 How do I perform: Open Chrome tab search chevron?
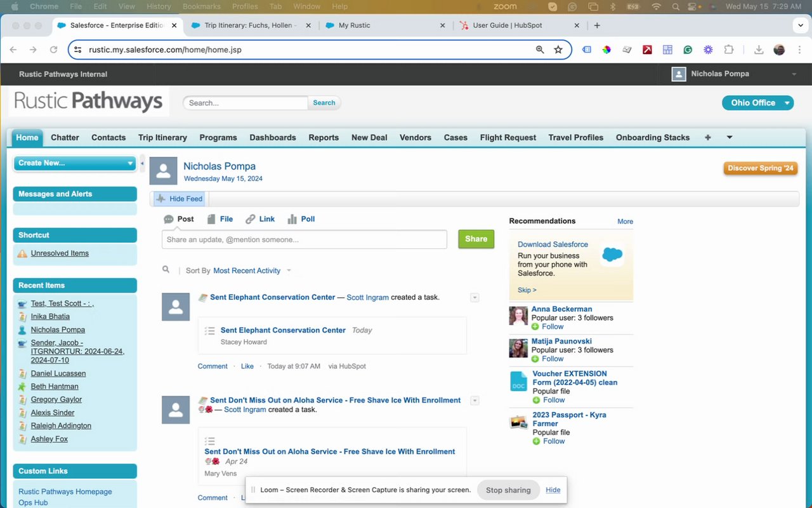click(x=800, y=25)
